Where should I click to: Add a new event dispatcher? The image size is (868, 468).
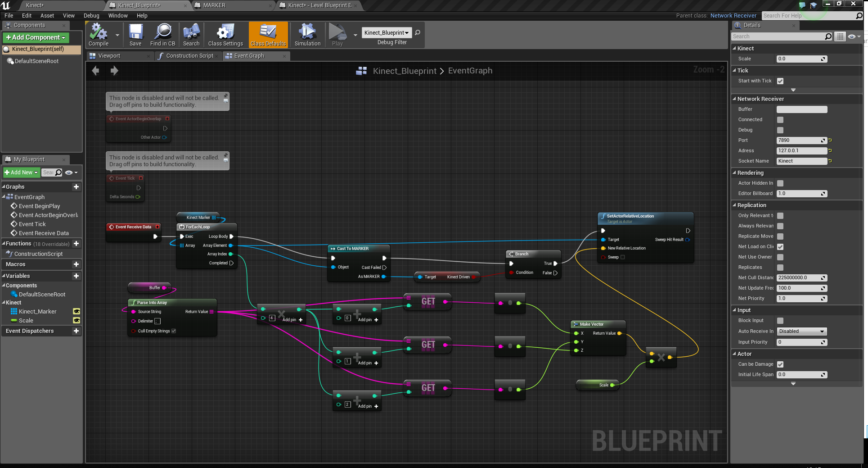click(76, 331)
